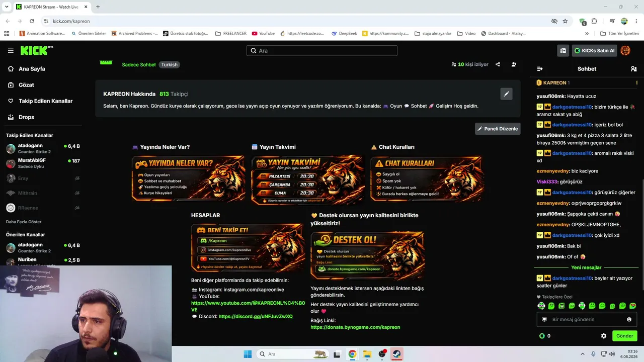Open Chrome from the taskbar

(352, 354)
